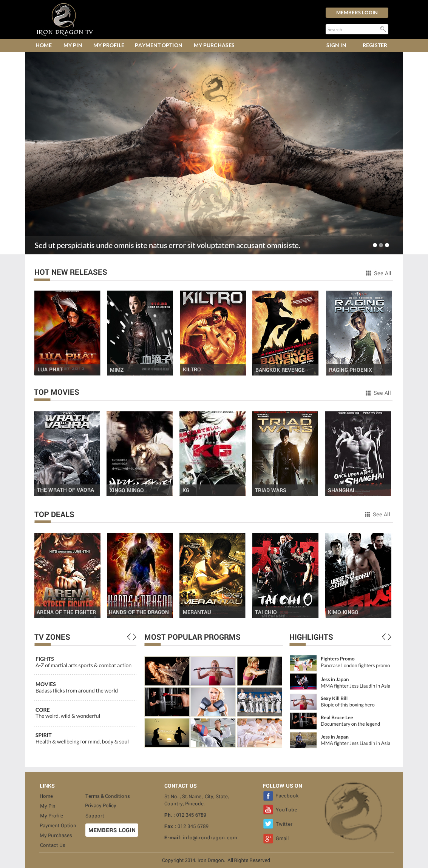Open the MY PIN menu item
Screen dimensions: 428x868
[73, 45]
